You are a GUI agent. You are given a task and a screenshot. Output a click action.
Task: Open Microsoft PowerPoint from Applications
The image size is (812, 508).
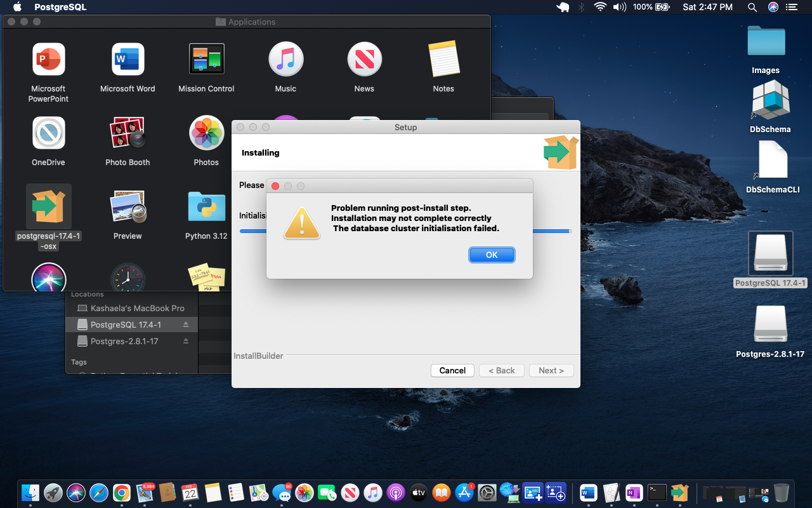pos(49,60)
